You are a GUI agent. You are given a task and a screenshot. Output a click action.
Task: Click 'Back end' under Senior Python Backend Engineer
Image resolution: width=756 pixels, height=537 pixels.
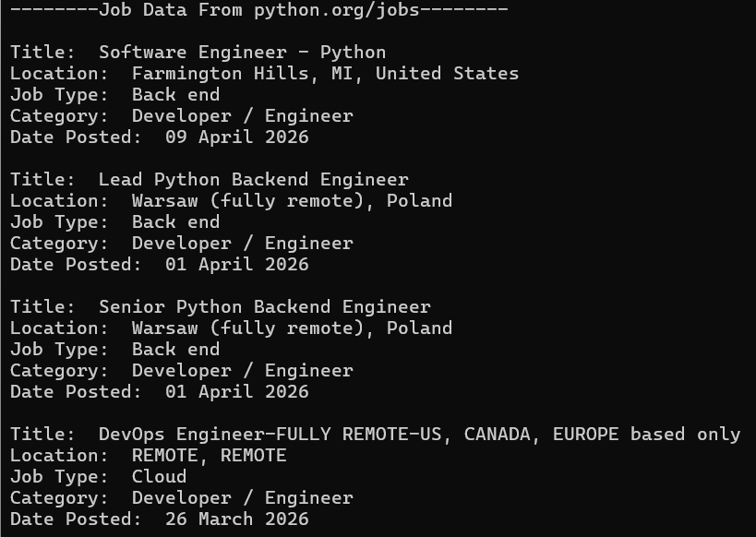point(176,349)
